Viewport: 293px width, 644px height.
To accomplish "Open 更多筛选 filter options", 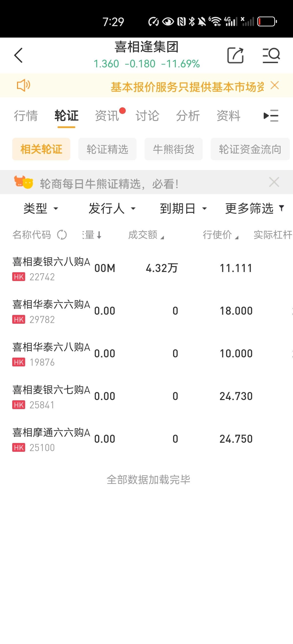I will pos(254,208).
